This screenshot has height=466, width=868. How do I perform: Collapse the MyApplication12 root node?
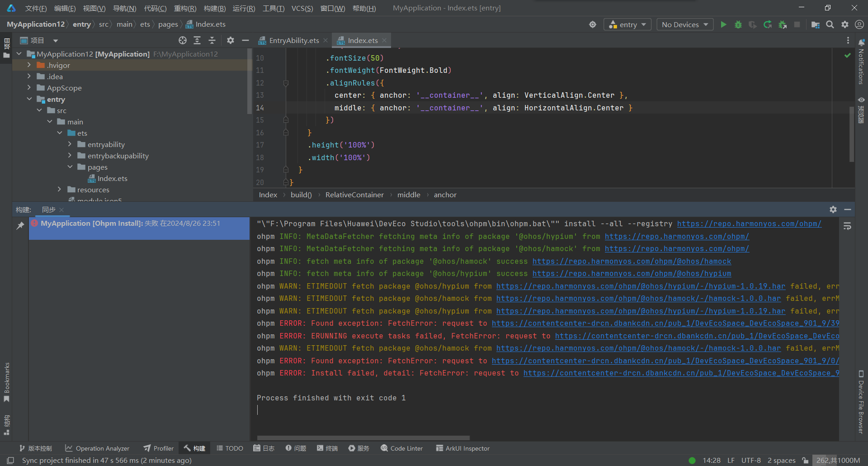coord(19,54)
